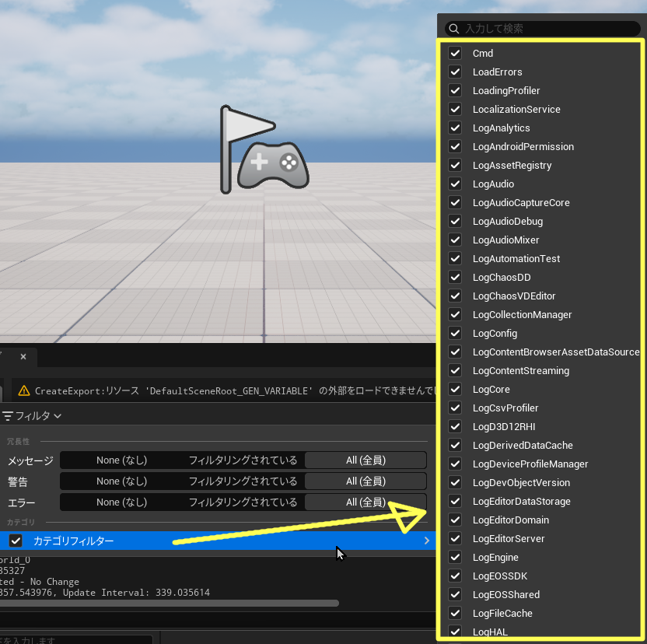Viewport: 647px width, 644px height.
Task: Select the LogContentBrowserAssetDataSource entry
Action: point(555,352)
